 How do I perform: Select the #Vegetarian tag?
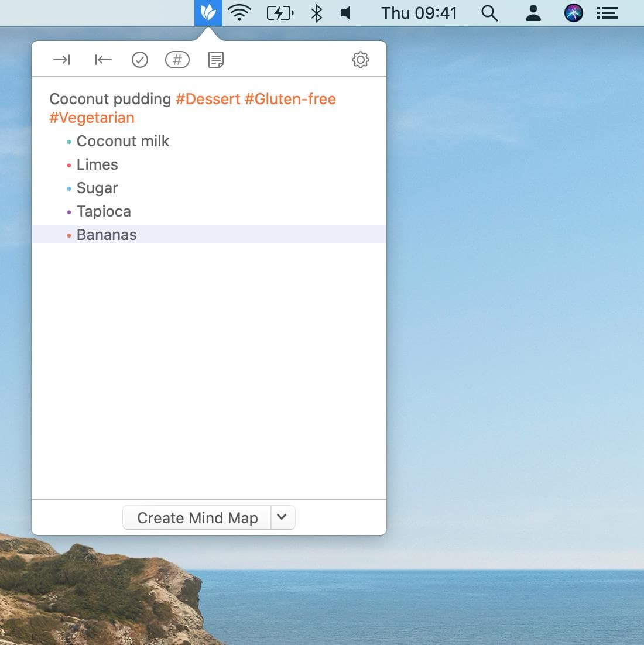click(x=91, y=118)
